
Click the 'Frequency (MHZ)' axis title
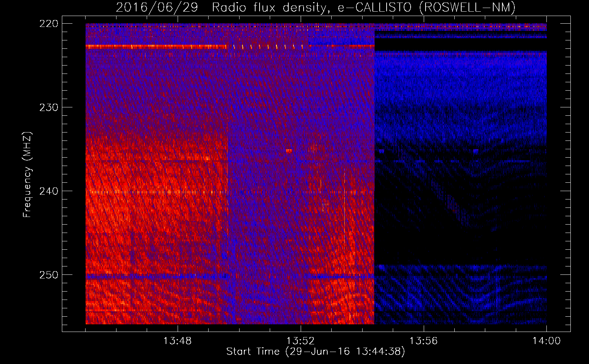tap(27, 174)
